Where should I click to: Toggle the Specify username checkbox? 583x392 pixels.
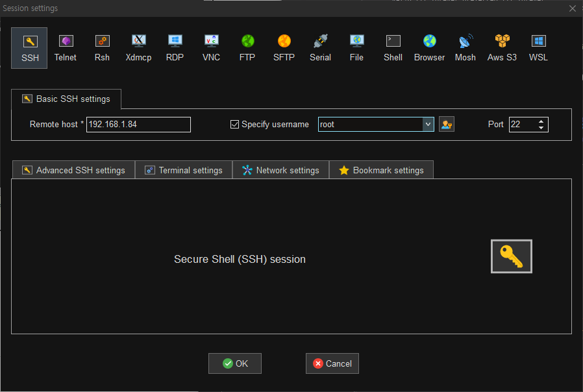(x=234, y=125)
